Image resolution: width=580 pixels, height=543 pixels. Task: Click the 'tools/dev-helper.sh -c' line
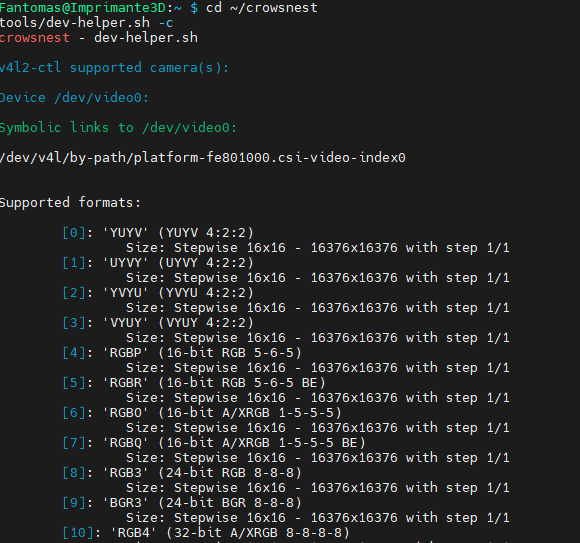click(86, 23)
